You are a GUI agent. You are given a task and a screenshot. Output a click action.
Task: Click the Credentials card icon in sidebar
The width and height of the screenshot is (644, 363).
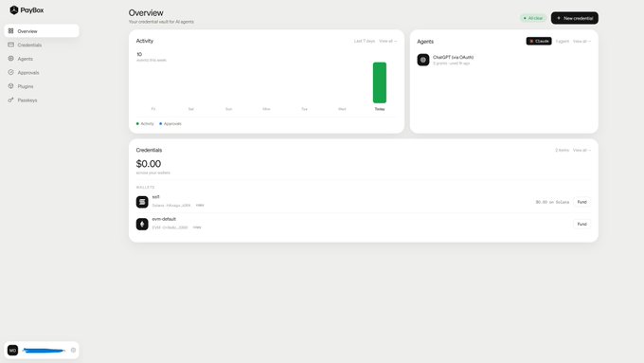coord(11,45)
